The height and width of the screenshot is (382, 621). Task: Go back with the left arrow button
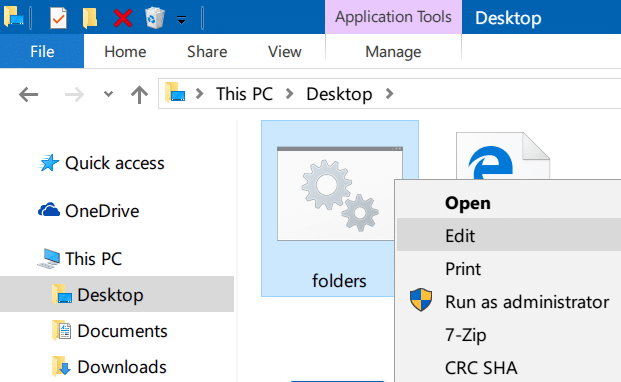coord(29,95)
